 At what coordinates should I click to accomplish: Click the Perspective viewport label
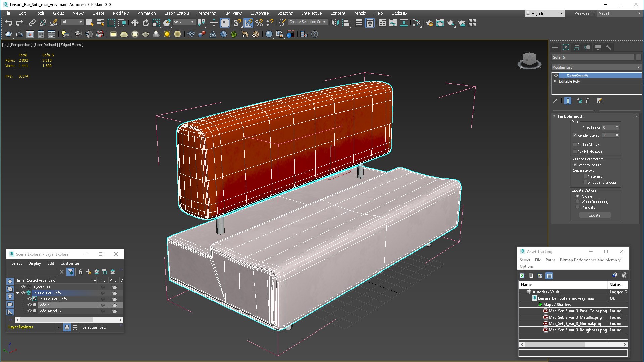[x=21, y=45]
